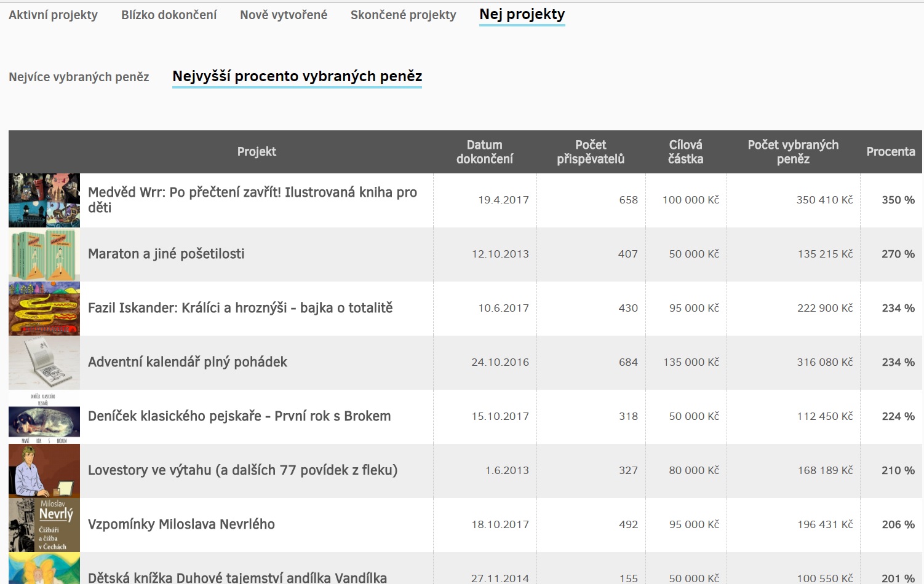
Task: Open the Aktivní projekty tab
Action: [x=53, y=15]
